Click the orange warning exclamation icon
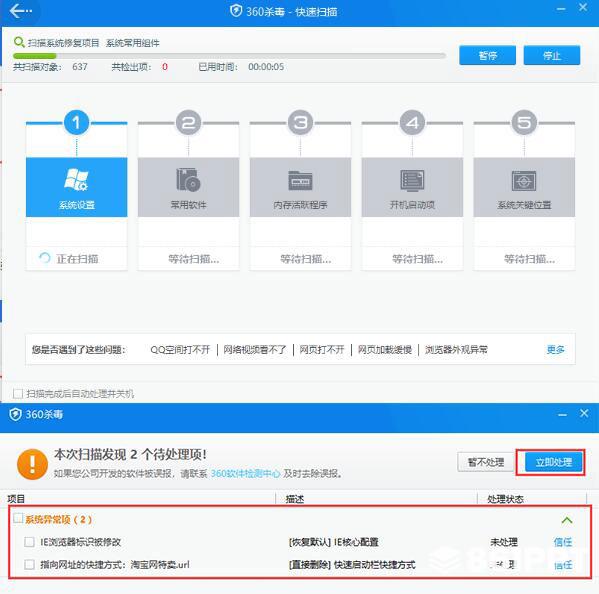The height and width of the screenshot is (594, 599). 32,464
